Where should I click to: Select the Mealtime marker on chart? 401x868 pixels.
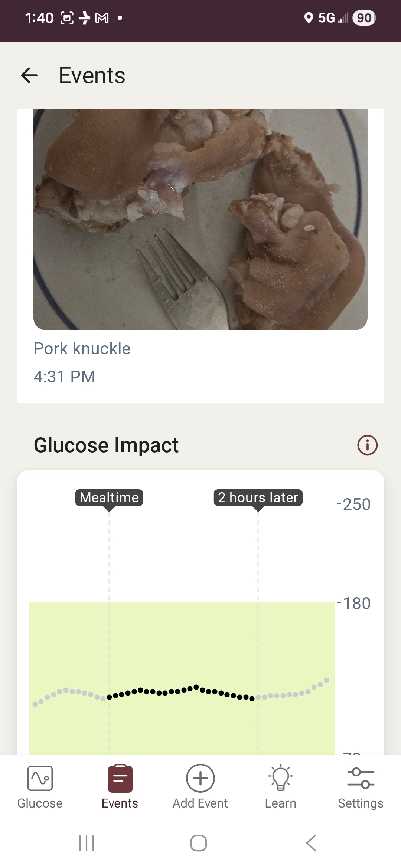(x=109, y=497)
